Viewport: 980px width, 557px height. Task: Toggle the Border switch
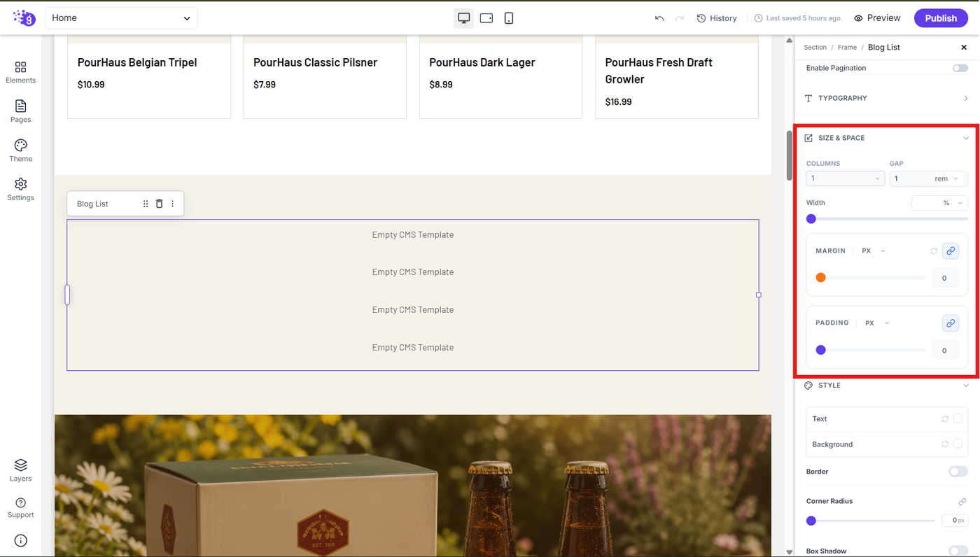[958, 472]
